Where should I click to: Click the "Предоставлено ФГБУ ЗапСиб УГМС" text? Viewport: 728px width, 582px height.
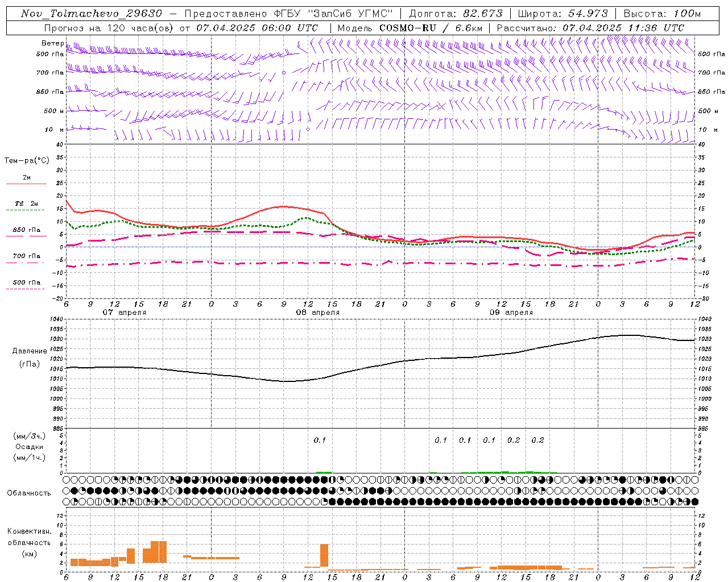(x=289, y=14)
